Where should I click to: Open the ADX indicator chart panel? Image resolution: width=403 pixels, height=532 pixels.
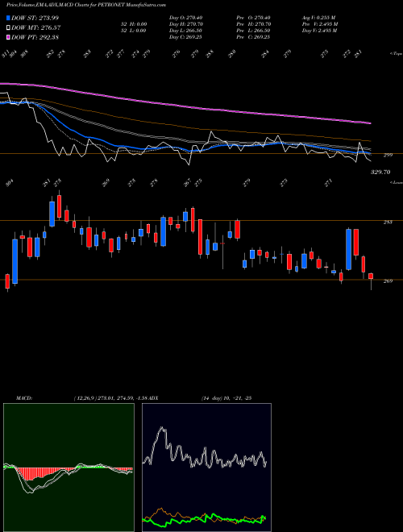click(x=206, y=468)
